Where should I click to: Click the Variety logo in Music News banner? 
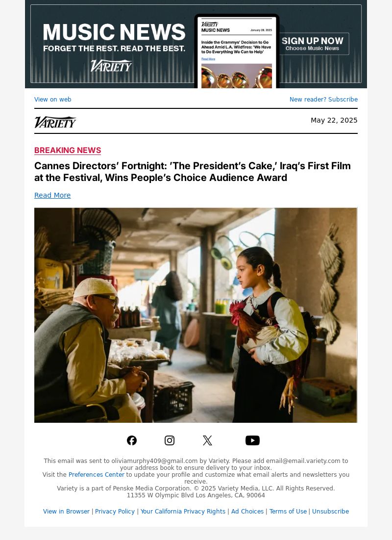[111, 66]
